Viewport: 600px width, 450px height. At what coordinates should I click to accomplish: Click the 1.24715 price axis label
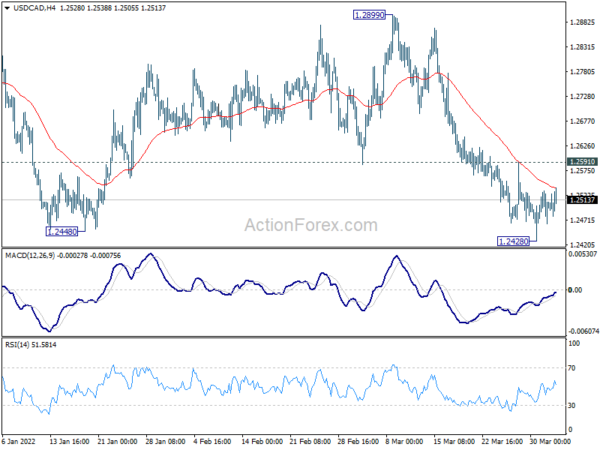pyautogui.click(x=582, y=220)
